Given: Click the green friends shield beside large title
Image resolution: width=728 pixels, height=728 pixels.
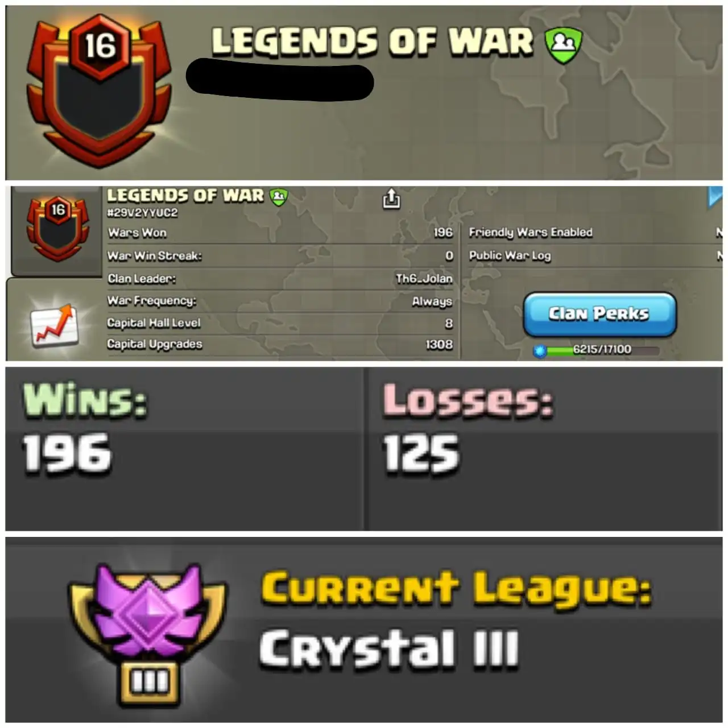Looking at the screenshot, I should click(x=563, y=45).
